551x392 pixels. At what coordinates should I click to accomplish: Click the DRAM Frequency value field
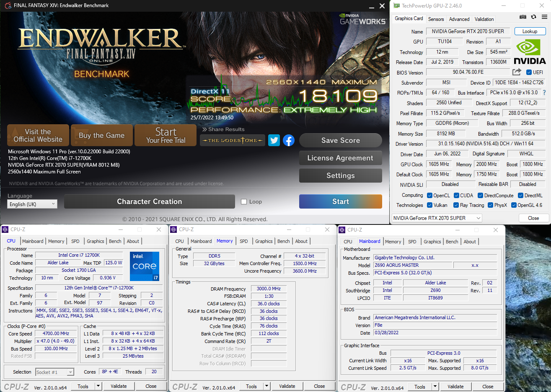269,289
